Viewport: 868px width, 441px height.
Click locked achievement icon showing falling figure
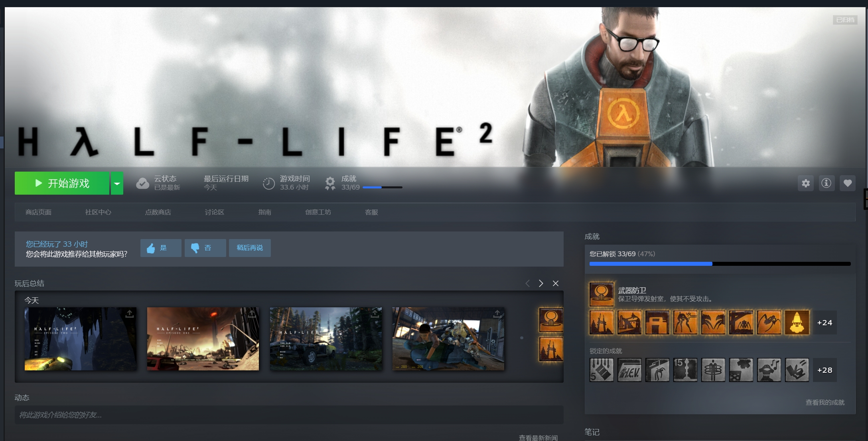tap(657, 370)
